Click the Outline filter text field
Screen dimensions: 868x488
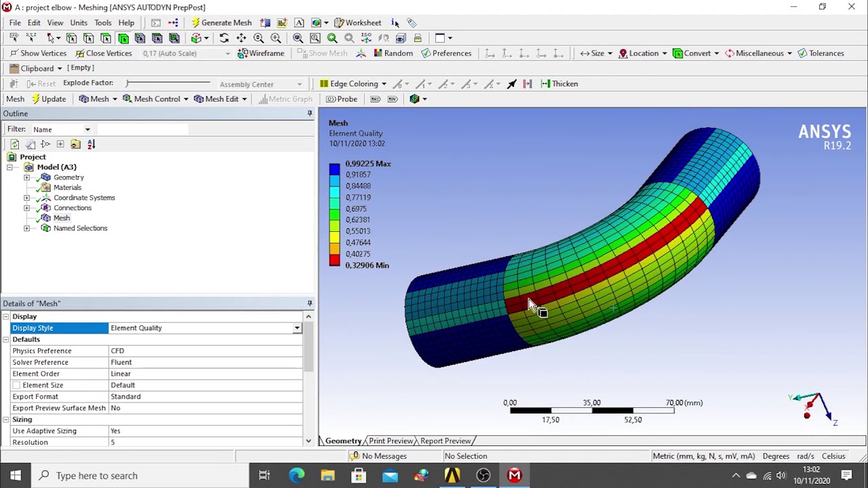[x=142, y=129]
